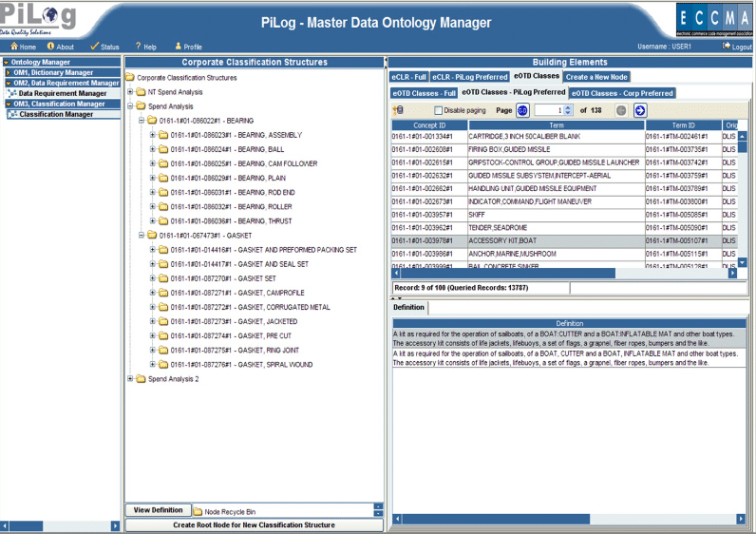Open Data Requirement Manager in sidebar
The image size is (756, 534).
[62, 93]
